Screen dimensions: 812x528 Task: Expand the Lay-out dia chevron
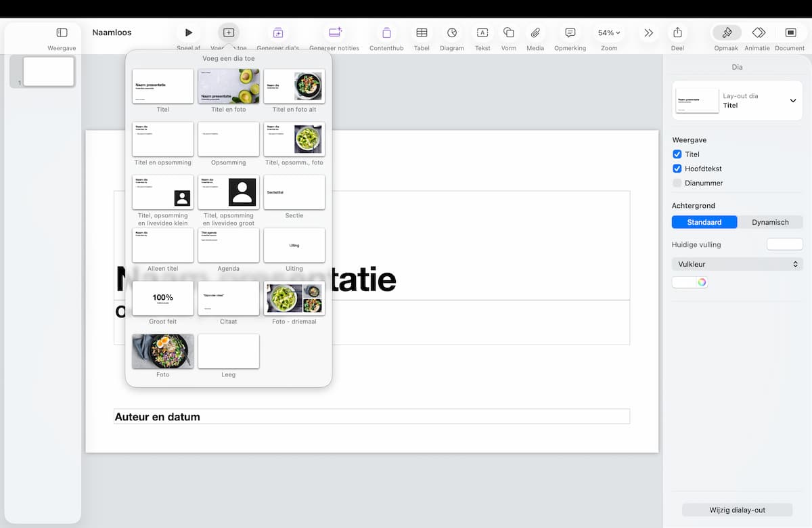793,101
